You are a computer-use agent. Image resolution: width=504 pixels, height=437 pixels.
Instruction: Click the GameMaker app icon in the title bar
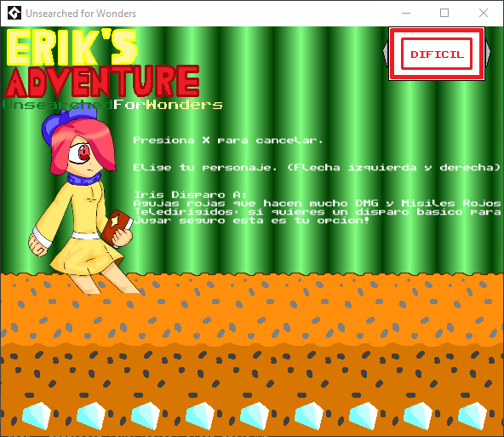coord(14,13)
